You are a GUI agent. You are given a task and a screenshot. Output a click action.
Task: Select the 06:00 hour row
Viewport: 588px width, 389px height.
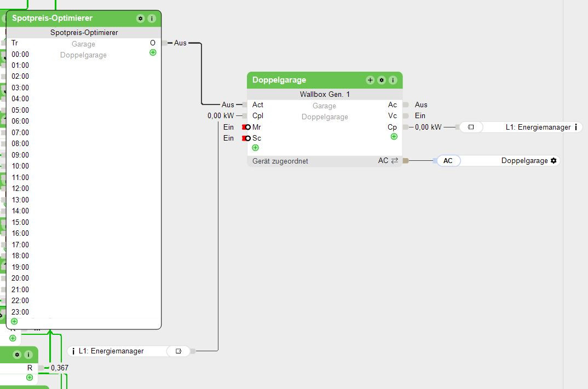pyautogui.click(x=20, y=121)
